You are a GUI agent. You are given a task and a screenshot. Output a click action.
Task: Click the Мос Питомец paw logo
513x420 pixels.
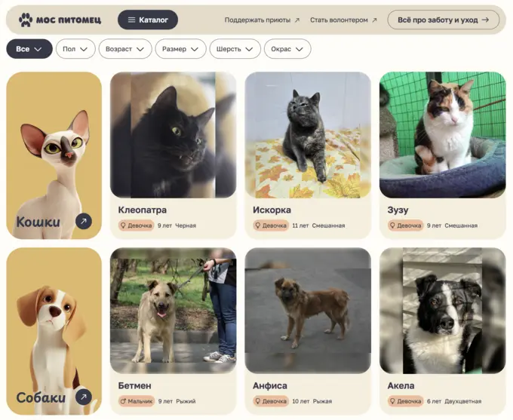point(26,20)
